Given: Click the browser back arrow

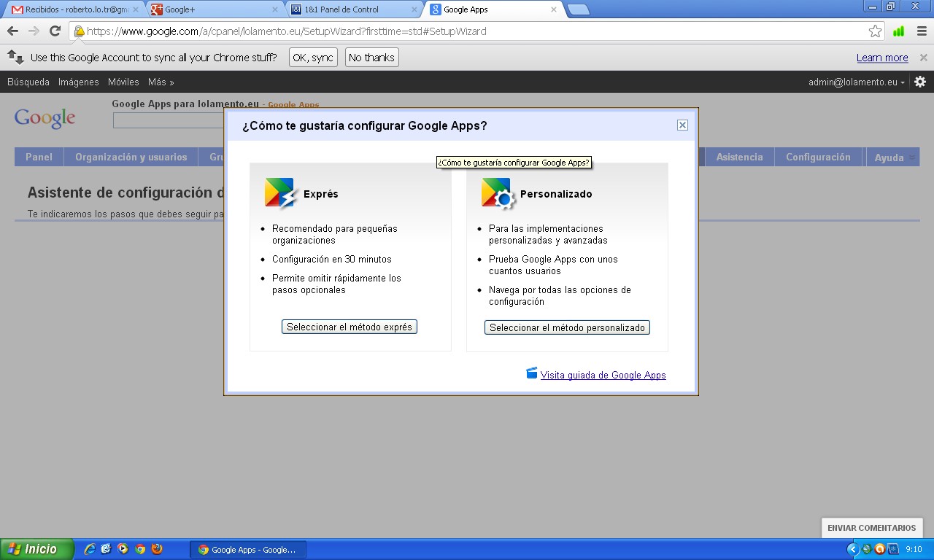Looking at the screenshot, I should 12,31.
